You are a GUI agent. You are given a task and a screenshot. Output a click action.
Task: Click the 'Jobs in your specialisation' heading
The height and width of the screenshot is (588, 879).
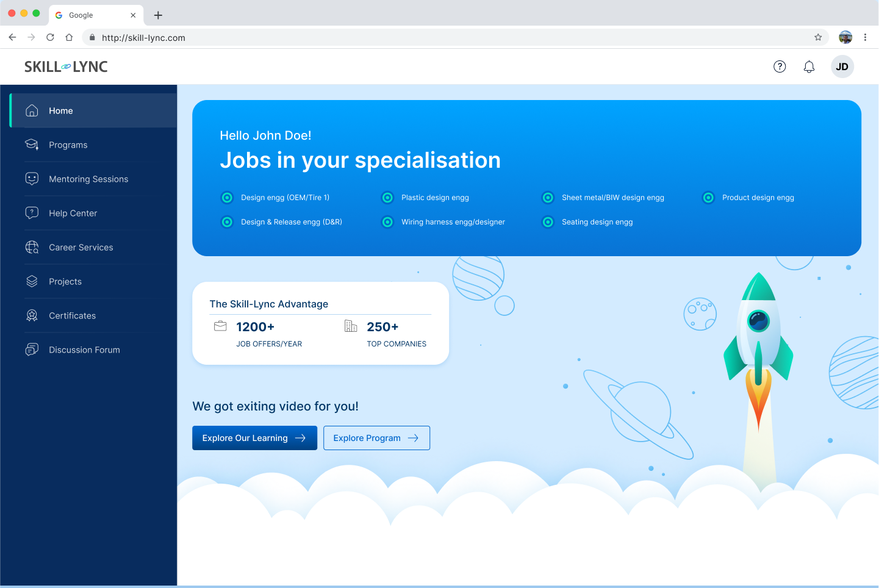[x=360, y=160]
